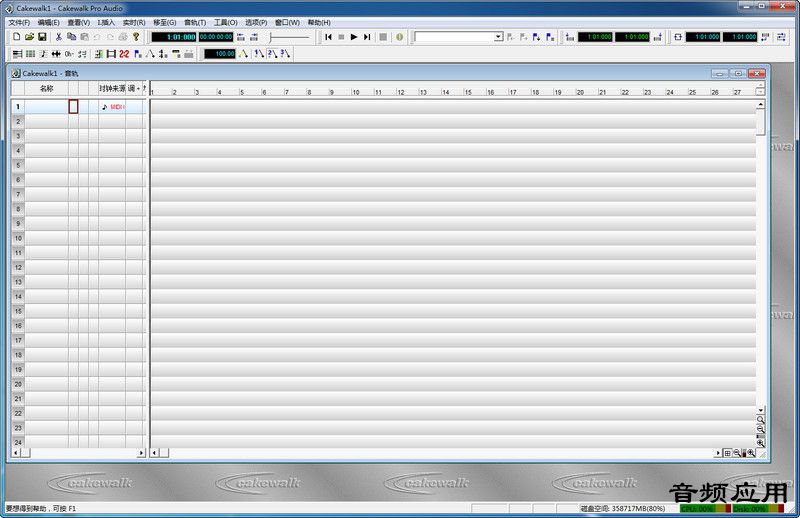Click the clips pane scroll-up arrow
This screenshot has height=518, width=800.
(760, 105)
